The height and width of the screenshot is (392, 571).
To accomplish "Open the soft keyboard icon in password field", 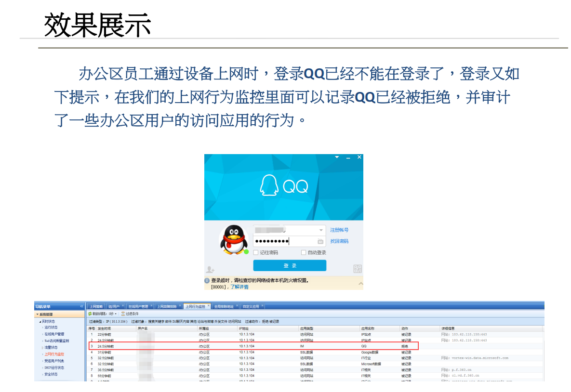I will tap(320, 241).
